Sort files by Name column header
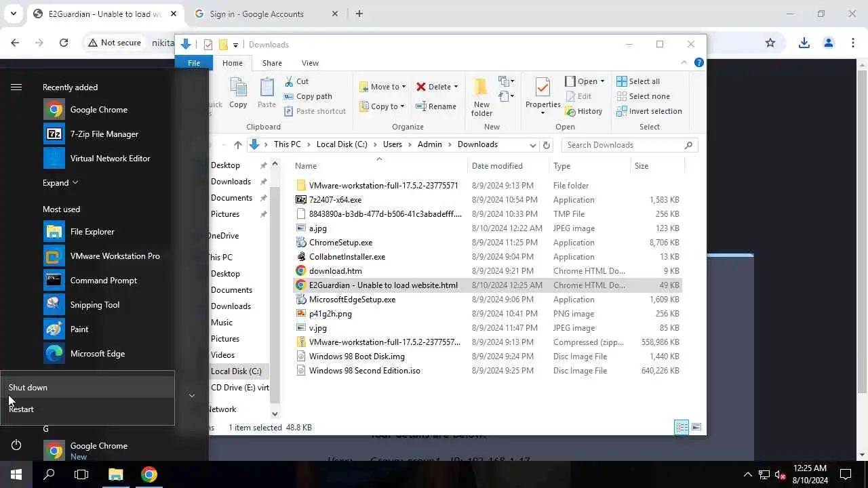Image resolution: width=868 pixels, height=488 pixels. point(306,166)
